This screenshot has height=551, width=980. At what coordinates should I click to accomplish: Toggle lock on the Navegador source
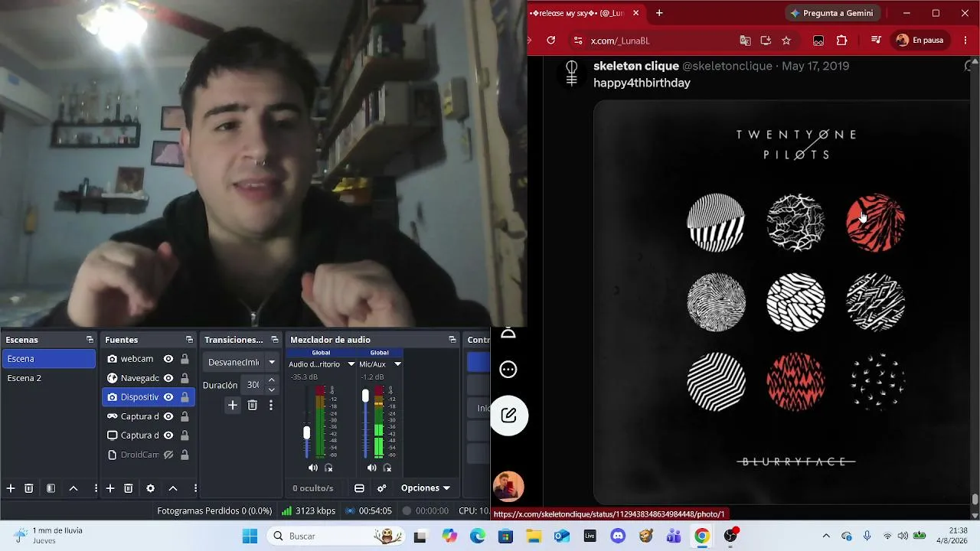pyautogui.click(x=185, y=378)
